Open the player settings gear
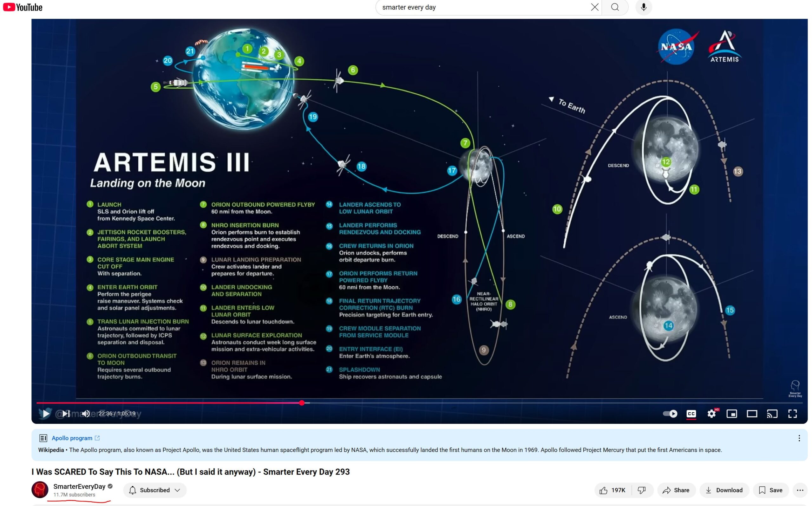 point(711,414)
